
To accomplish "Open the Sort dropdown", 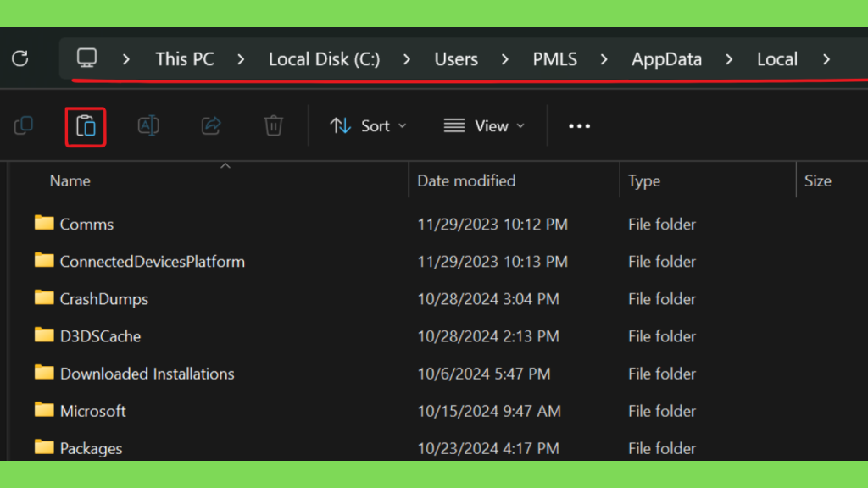I will point(369,126).
